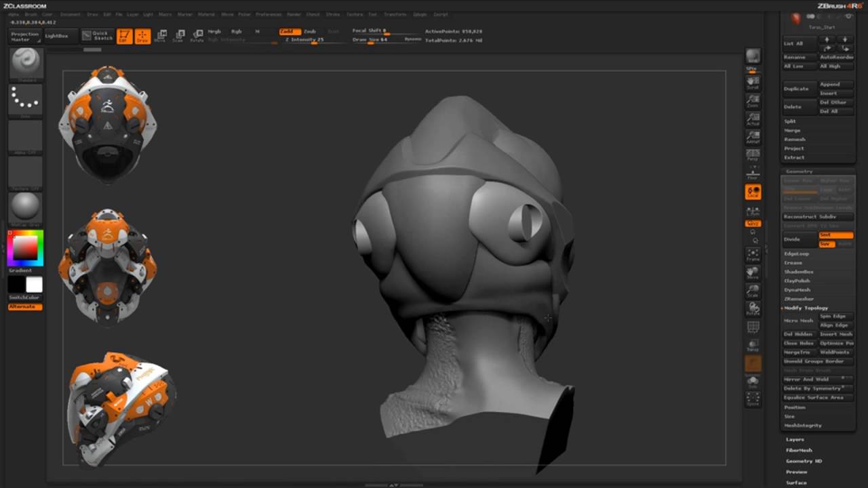Select the Move transform icon in top toolbar
Image resolution: width=868 pixels, height=488 pixels.
tap(160, 36)
